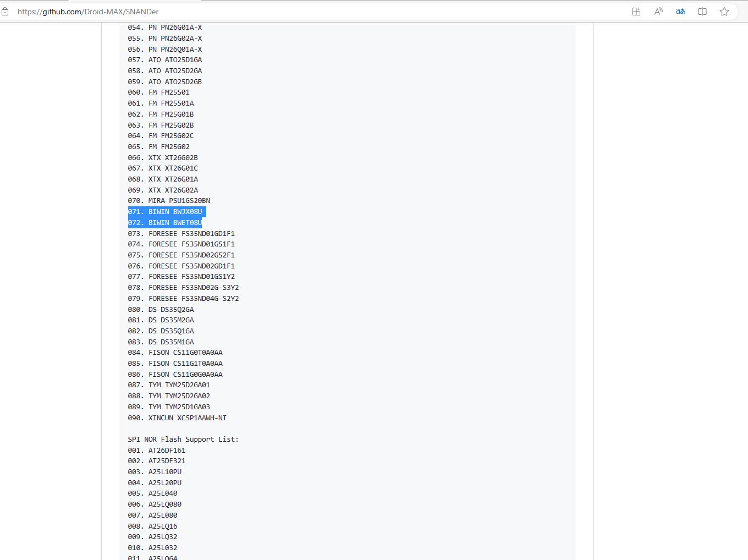Open the Translate page icon
This screenshot has height=560, width=748.
680,12
